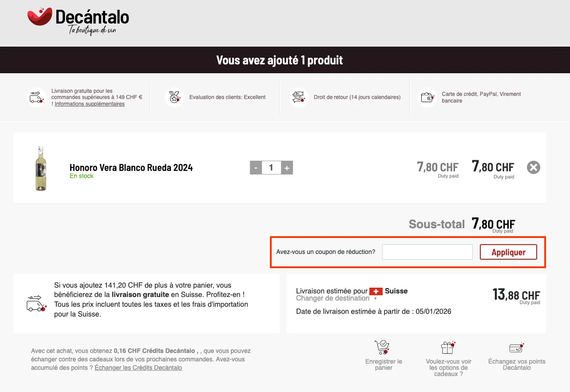Click the Appliquer coupon button
The width and height of the screenshot is (570, 392).
[x=508, y=252]
